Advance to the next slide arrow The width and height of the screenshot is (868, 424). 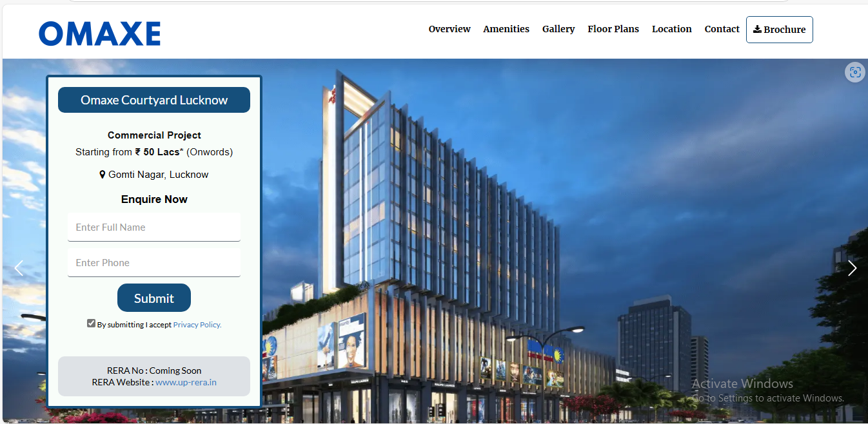(853, 268)
